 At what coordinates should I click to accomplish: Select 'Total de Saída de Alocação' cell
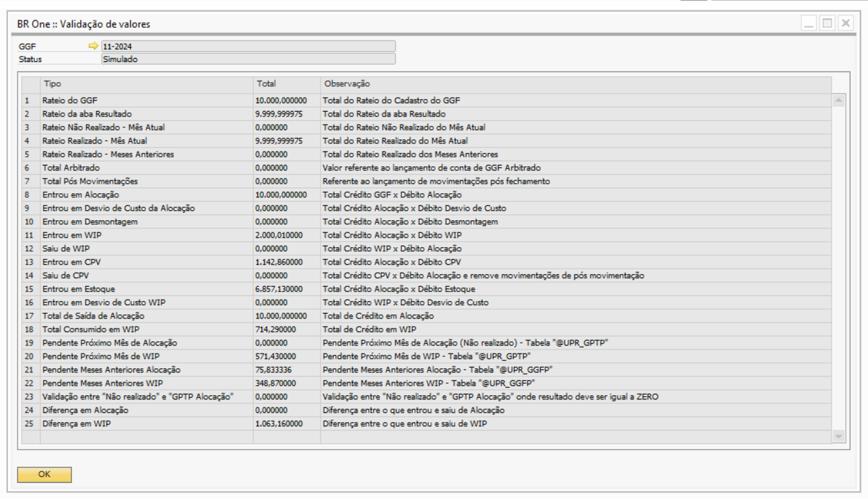tap(147, 316)
